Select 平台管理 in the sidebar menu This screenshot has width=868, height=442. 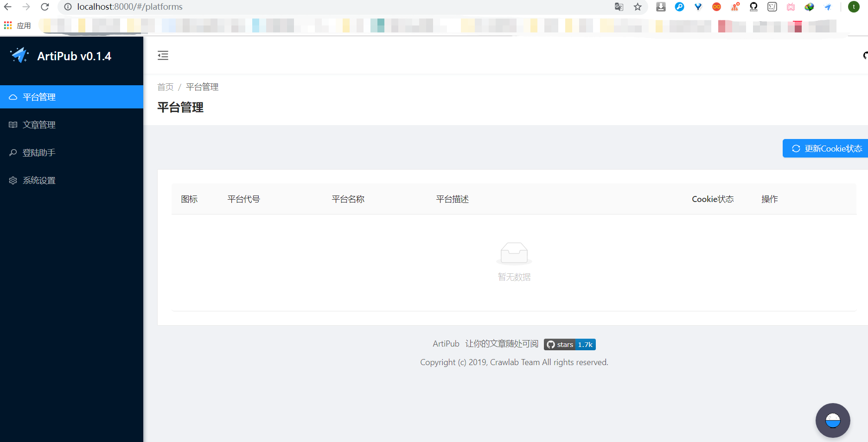tap(71, 97)
